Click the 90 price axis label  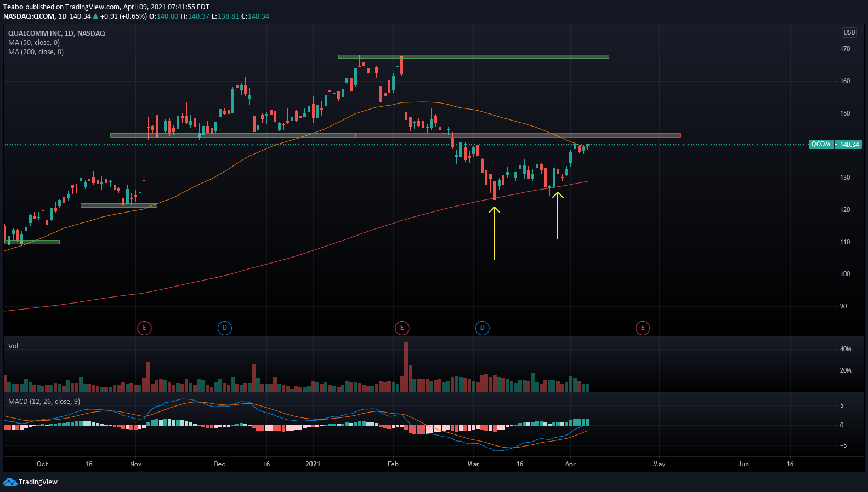[x=843, y=306]
